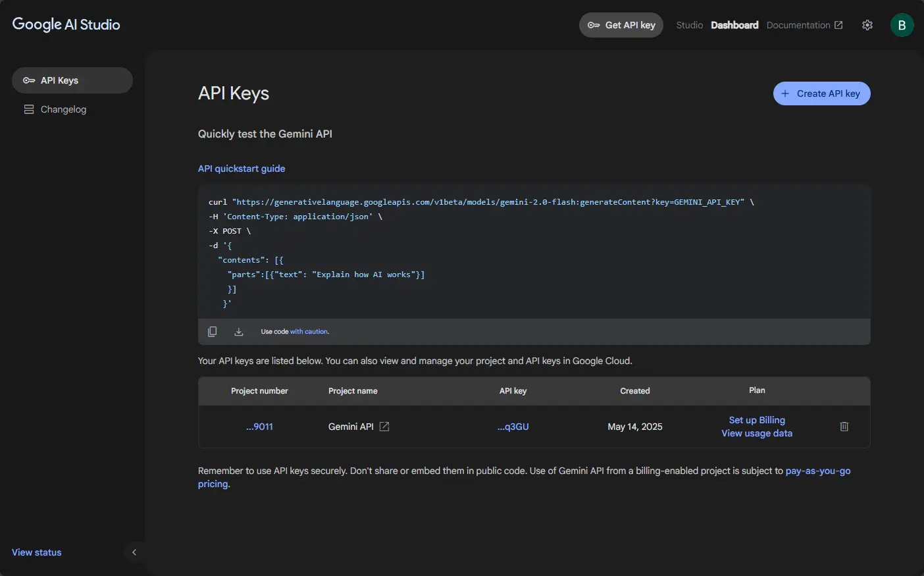
Task: Delete the API key with trash icon
Action: 844,427
